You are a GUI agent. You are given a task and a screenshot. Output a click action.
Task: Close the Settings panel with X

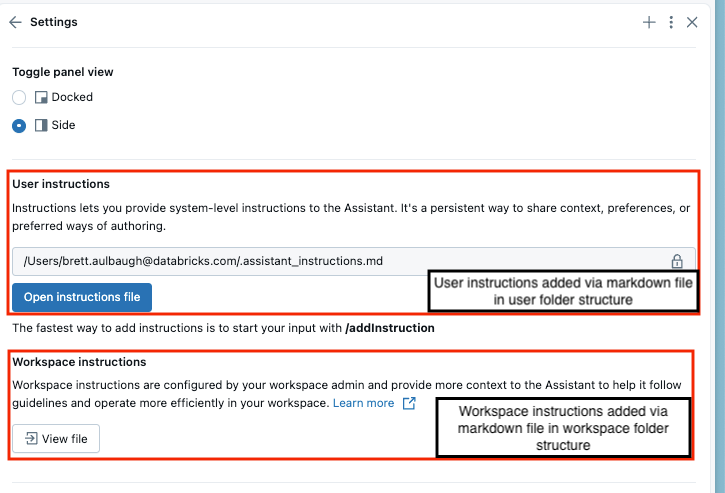(x=692, y=22)
